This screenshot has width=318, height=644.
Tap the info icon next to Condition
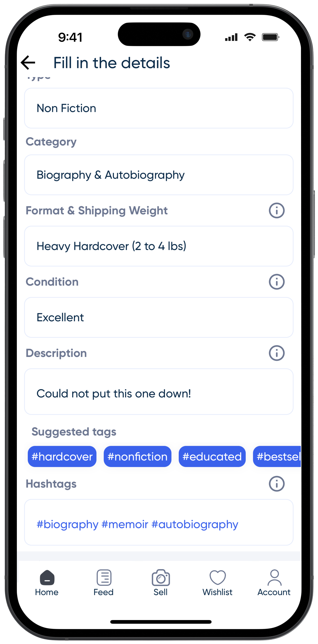point(276,281)
